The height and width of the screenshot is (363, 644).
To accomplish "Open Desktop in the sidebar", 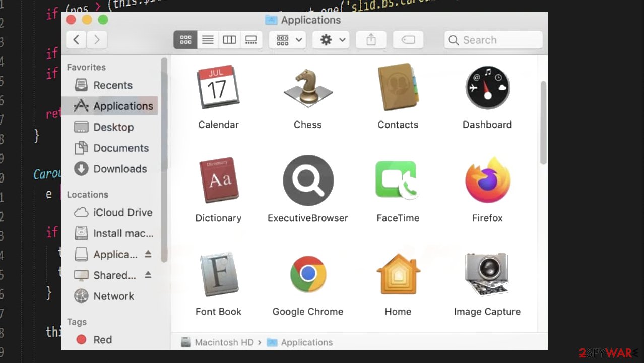I will click(x=109, y=127).
